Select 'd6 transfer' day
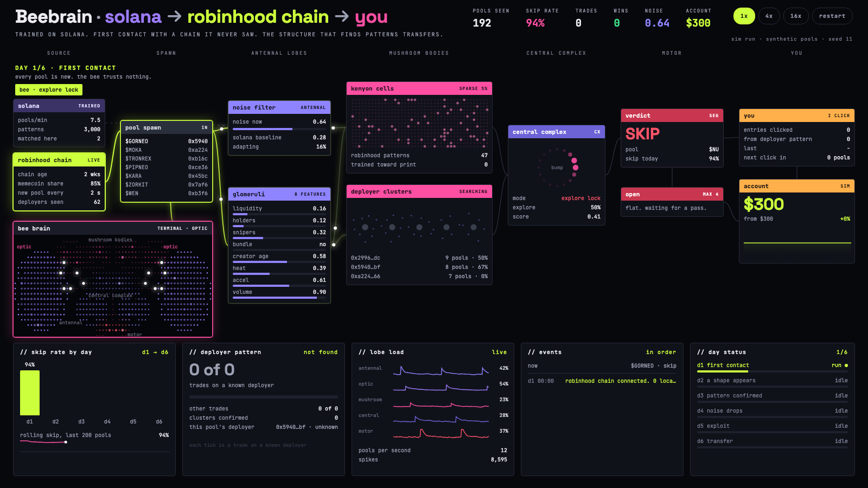Screen dimensions: 868x488 pyautogui.click(x=772, y=442)
